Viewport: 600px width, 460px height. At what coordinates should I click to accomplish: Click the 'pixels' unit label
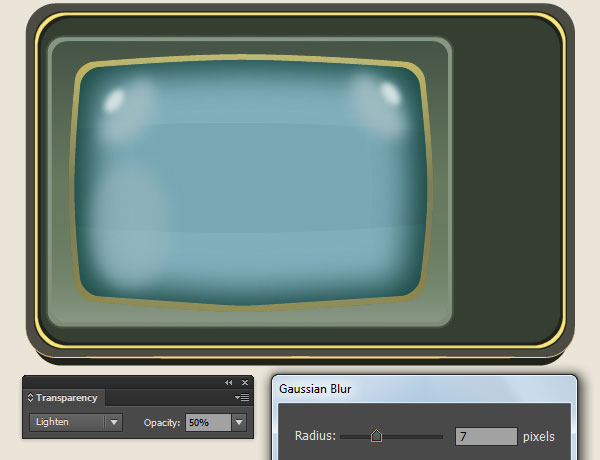(x=538, y=437)
